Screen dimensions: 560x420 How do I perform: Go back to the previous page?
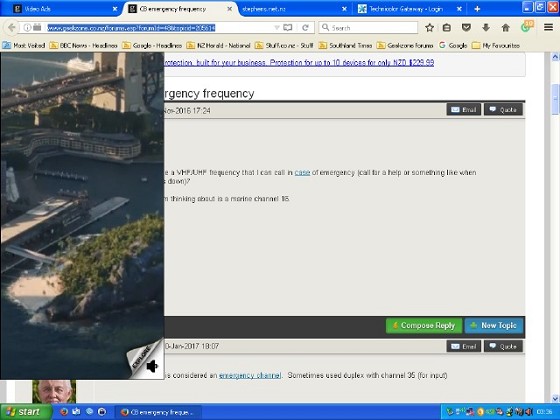(x=11, y=28)
